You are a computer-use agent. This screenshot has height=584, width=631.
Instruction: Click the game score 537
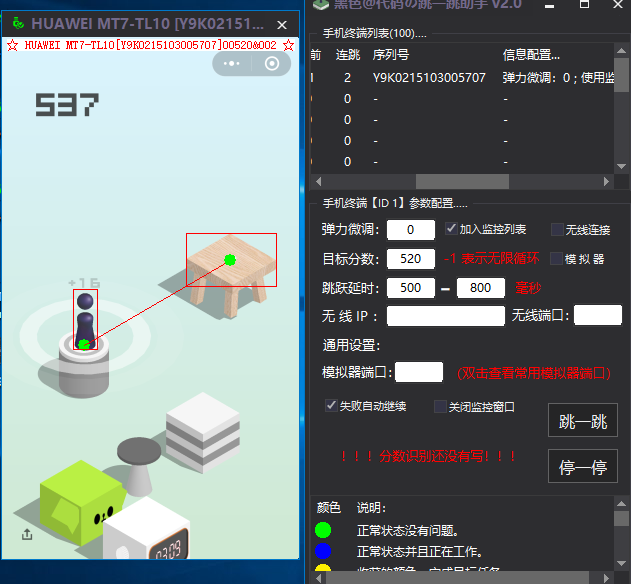click(67, 105)
